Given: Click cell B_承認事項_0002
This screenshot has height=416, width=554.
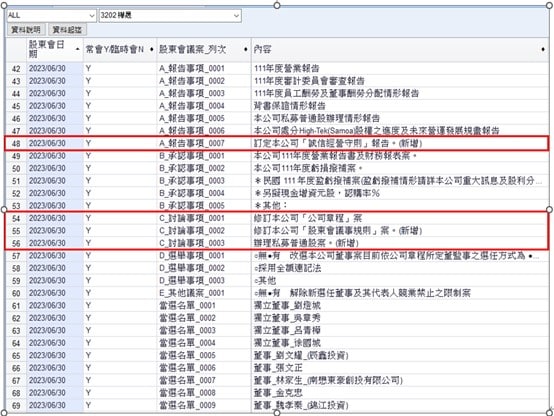Looking at the screenshot, I should (x=204, y=168).
